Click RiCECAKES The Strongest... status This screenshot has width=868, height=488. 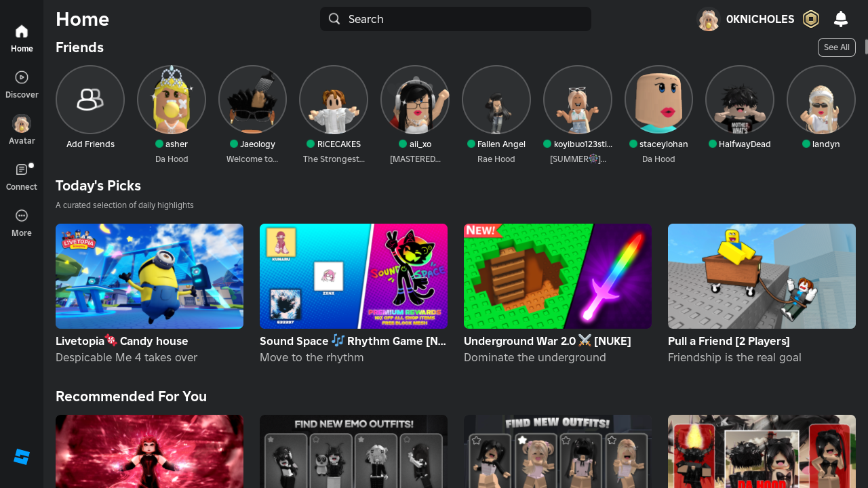click(334, 159)
